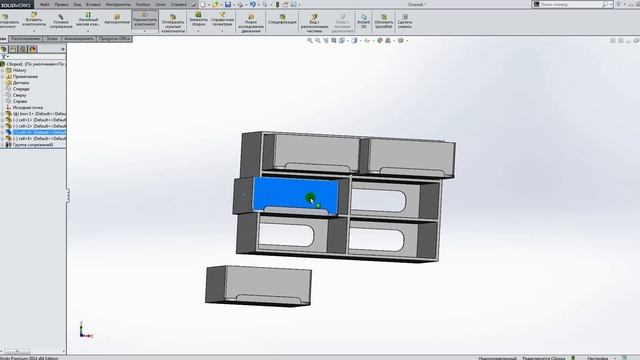Select the Сверху plane
This screenshot has width=640, height=360.
tap(19, 95)
